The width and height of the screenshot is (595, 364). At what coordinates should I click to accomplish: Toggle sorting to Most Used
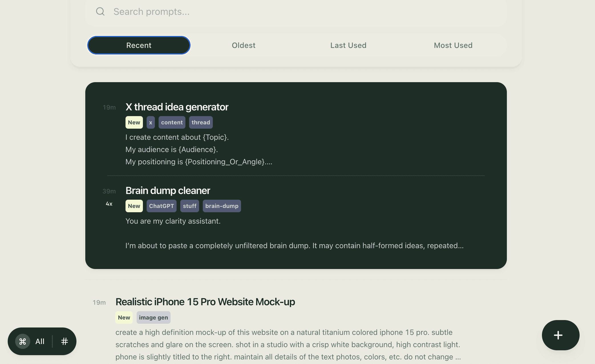pyautogui.click(x=453, y=45)
